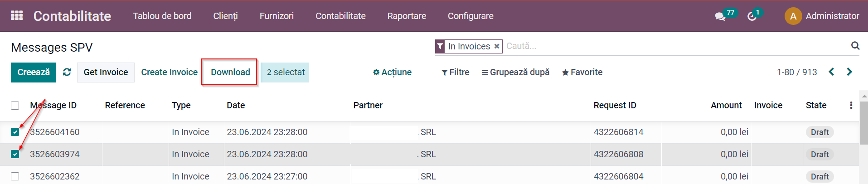Viewport: 868px width, 184px height.
Task: Click the Draft state in row 3526602362
Action: point(820,176)
